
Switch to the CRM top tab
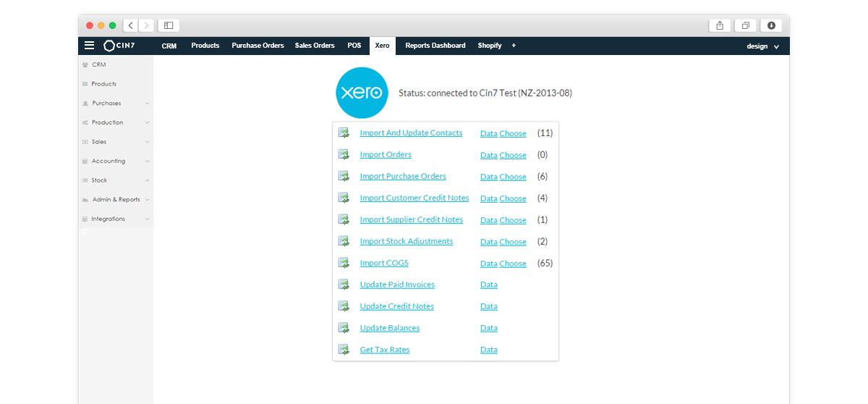(169, 46)
